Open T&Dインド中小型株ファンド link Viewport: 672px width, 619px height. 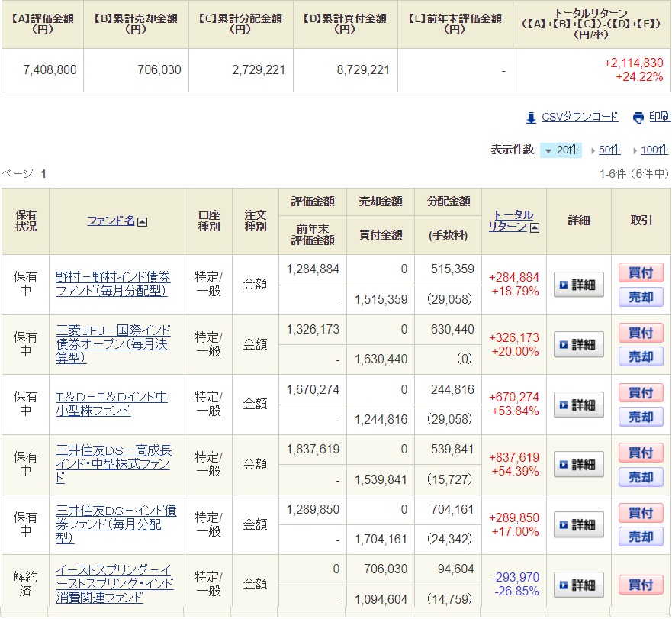[111, 404]
